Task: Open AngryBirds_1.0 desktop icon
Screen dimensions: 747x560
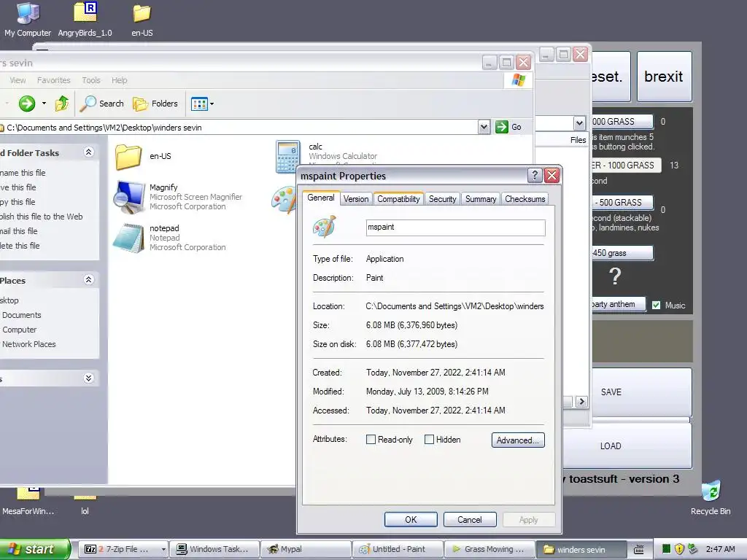Action: click(85, 20)
